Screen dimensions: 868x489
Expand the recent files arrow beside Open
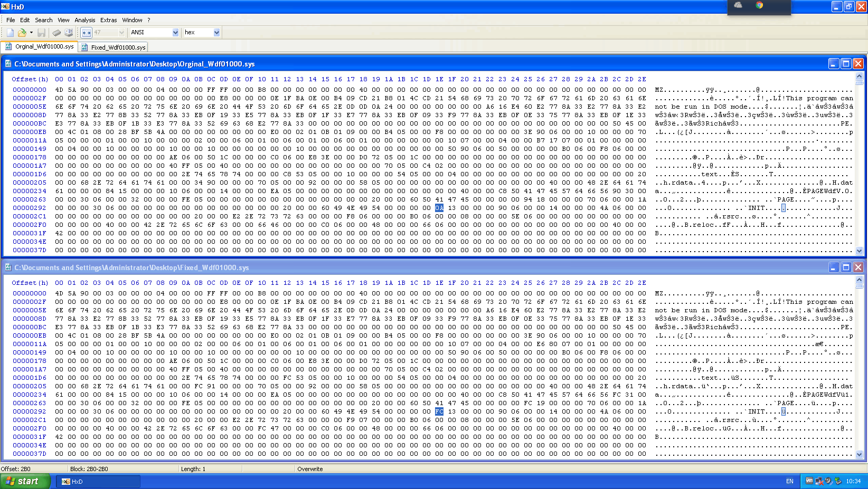(x=31, y=33)
